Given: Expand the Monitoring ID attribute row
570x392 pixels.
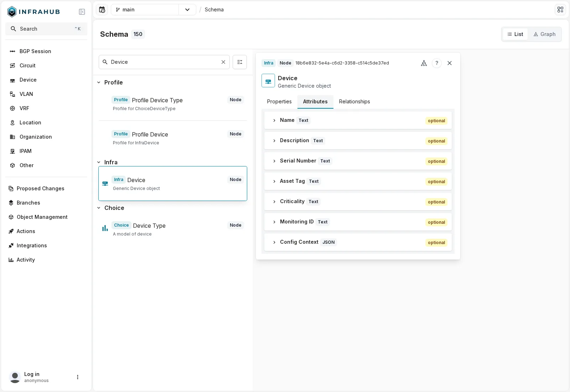Looking at the screenshot, I should pos(358,222).
